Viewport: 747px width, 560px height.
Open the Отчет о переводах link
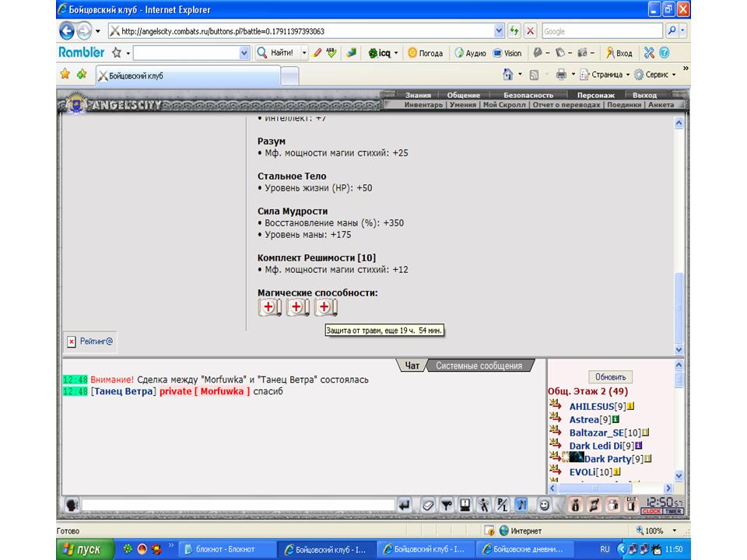coord(566,105)
